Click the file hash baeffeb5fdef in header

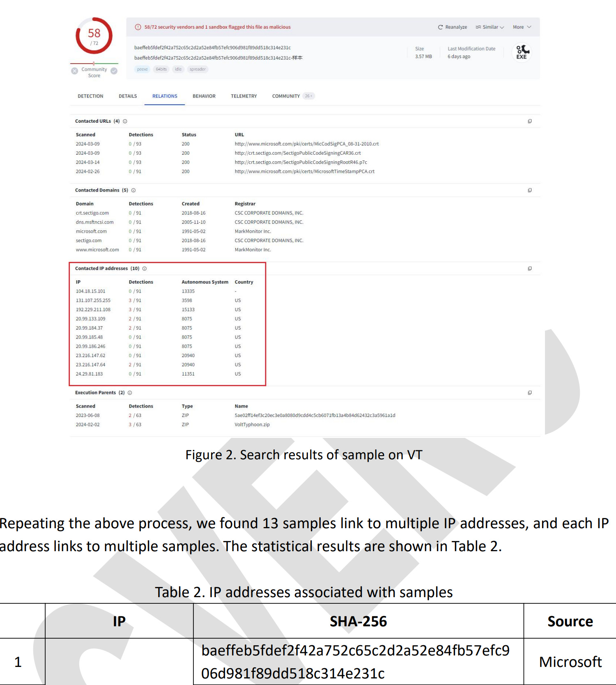[212, 48]
